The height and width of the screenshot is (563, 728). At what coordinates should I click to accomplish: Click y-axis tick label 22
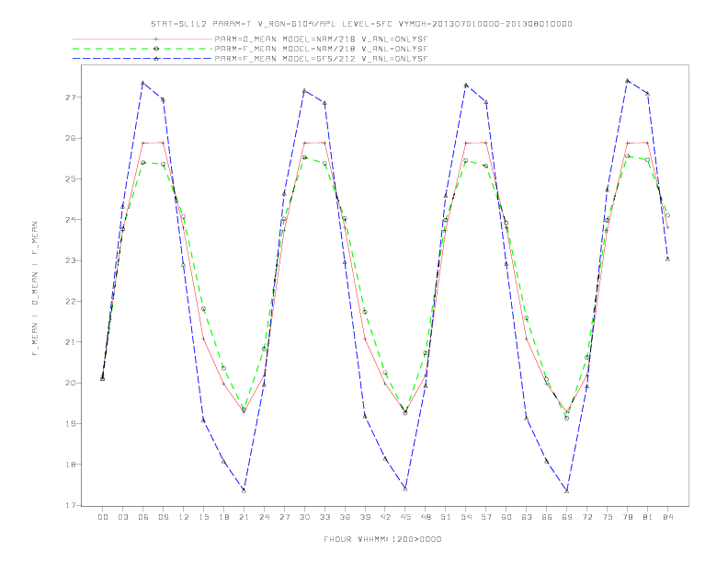point(71,302)
